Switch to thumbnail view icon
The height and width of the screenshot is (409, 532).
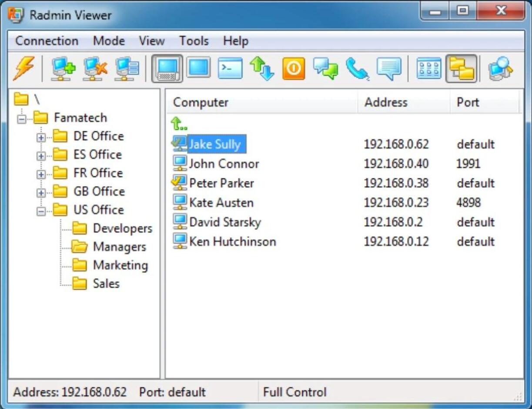pos(429,69)
